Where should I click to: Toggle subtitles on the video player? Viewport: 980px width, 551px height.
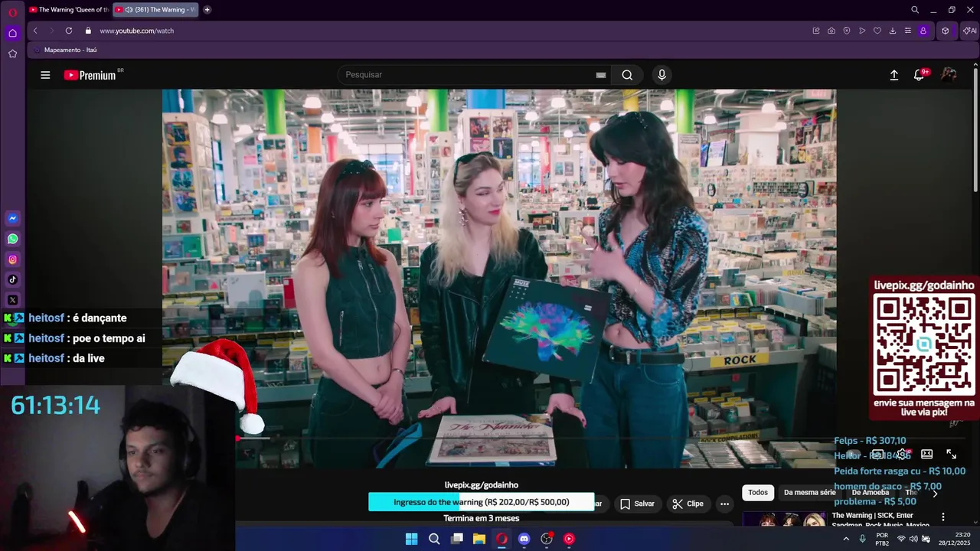(x=878, y=454)
